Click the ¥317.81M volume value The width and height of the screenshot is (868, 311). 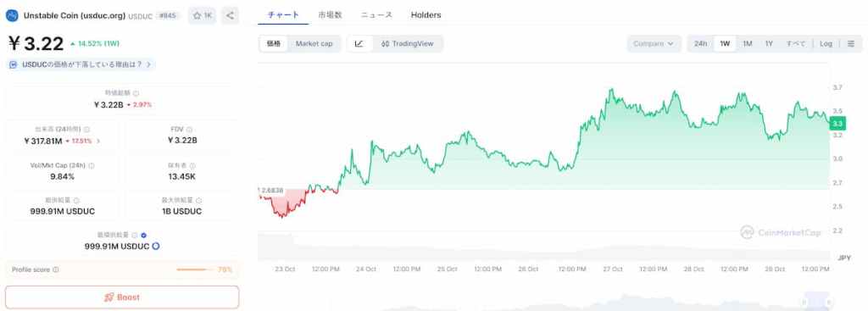click(x=42, y=141)
